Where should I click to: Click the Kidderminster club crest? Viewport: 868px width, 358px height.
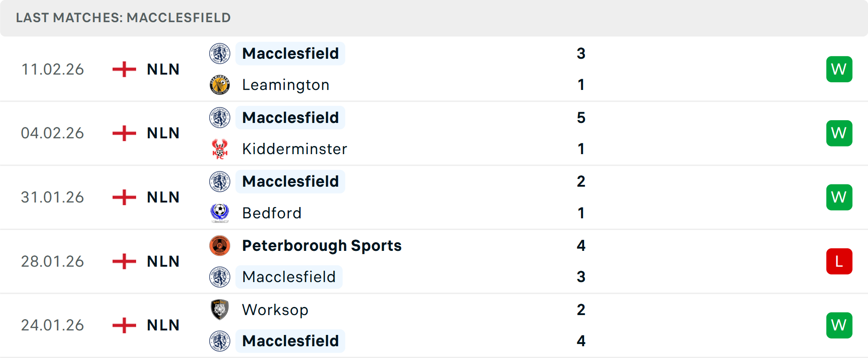click(220, 149)
